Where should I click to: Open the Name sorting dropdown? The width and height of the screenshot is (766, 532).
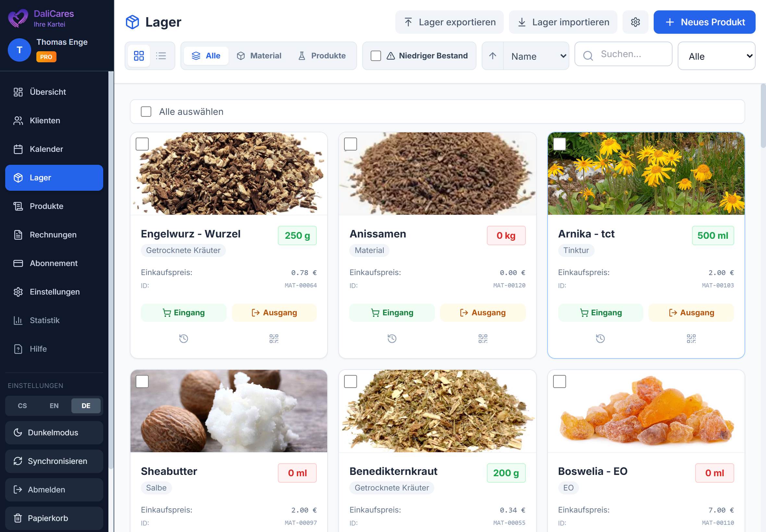[536, 56]
